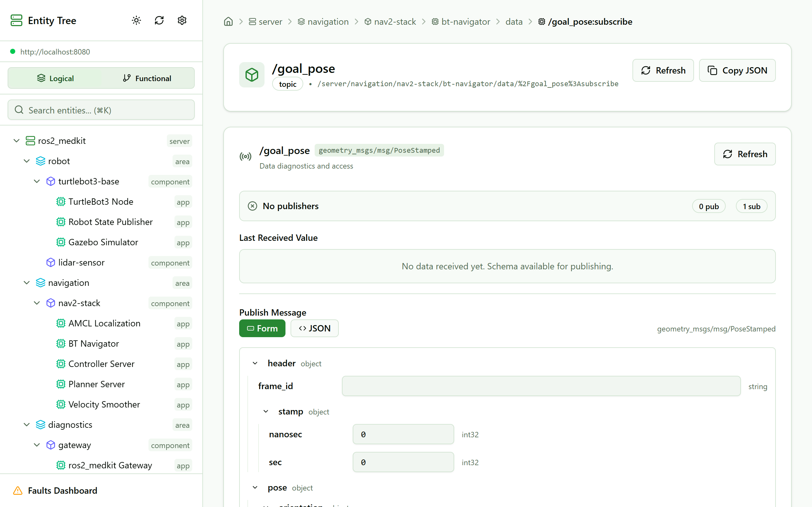This screenshot has height=507, width=812.
Task: Select BT Navigator in the tree
Action: (93, 344)
